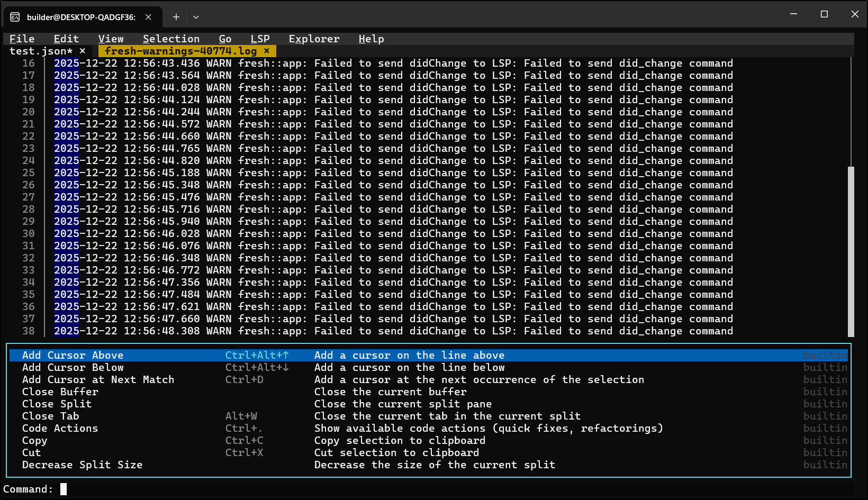Close the fresh-warnings log tab
Screen dimensions: 868x500
(x=267, y=51)
